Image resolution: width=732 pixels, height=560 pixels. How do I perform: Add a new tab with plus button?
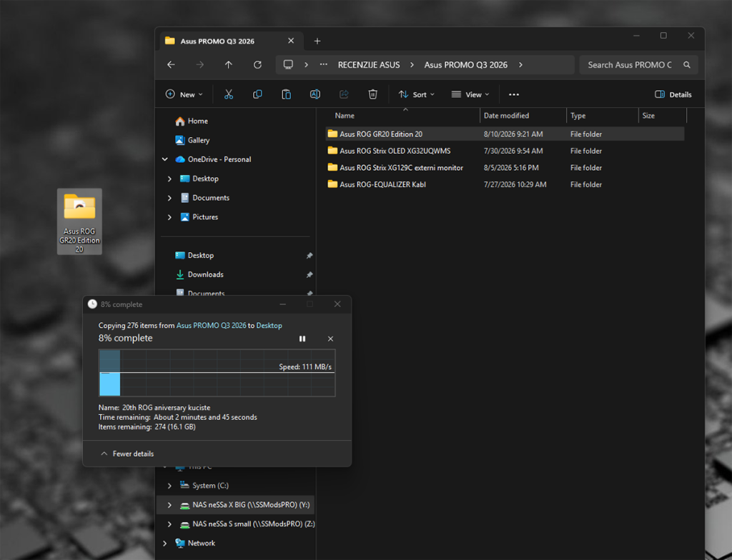pos(317,41)
